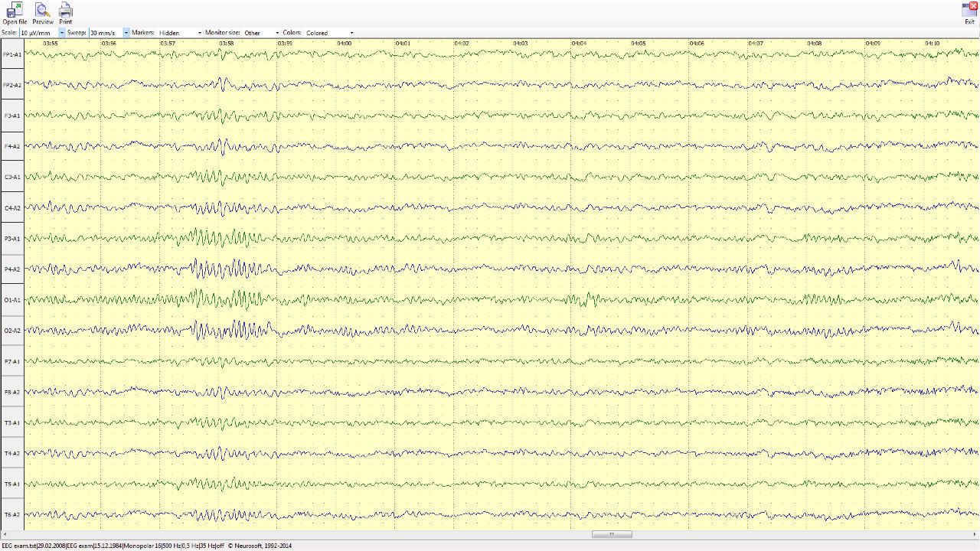Click the left scroll arrow at bottom
This screenshot has height=551, width=980.
tap(4, 534)
